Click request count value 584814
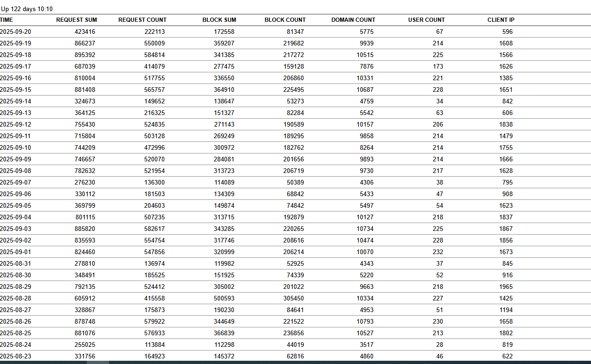Image resolution: width=591 pixels, height=364 pixels. (x=154, y=55)
